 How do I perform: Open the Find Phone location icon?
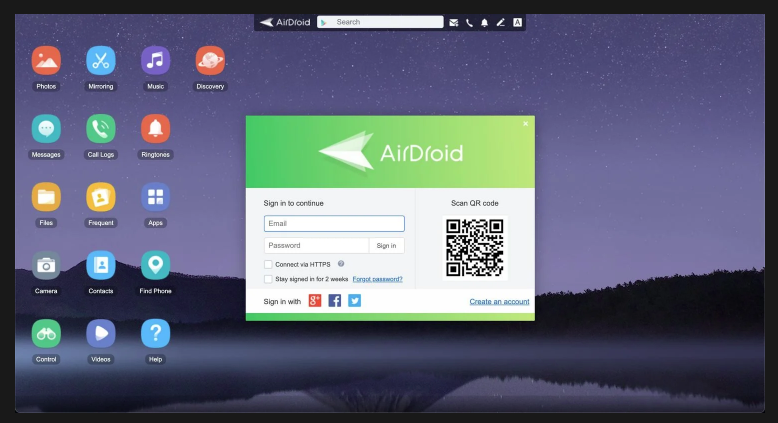point(155,265)
